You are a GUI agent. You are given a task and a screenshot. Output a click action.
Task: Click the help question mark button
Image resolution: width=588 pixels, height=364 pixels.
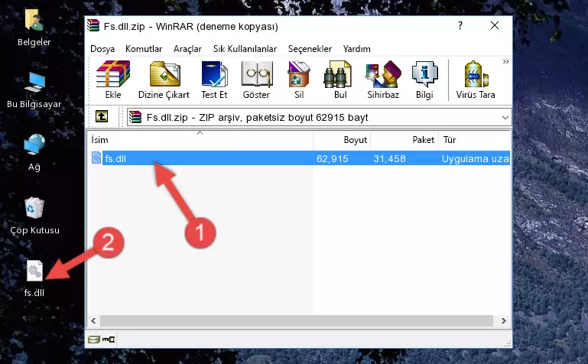click(460, 25)
